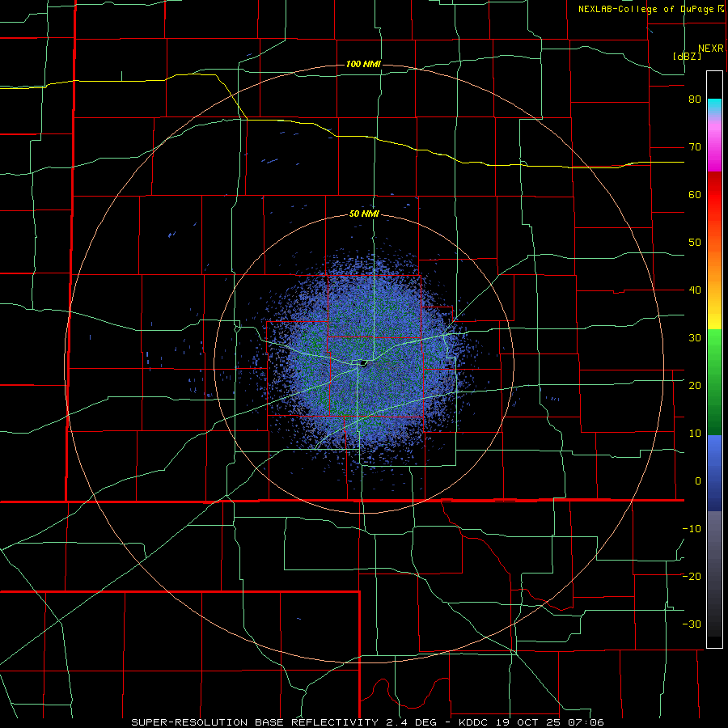This screenshot has height=728, width=728.
Task: Click the NEXR label above the color scale
Action: coord(710,49)
